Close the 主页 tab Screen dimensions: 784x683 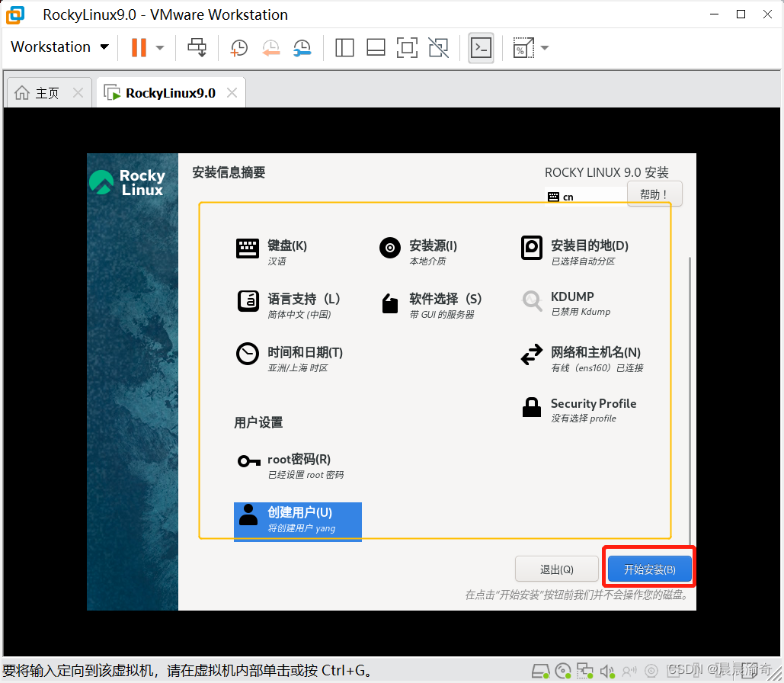click(78, 92)
